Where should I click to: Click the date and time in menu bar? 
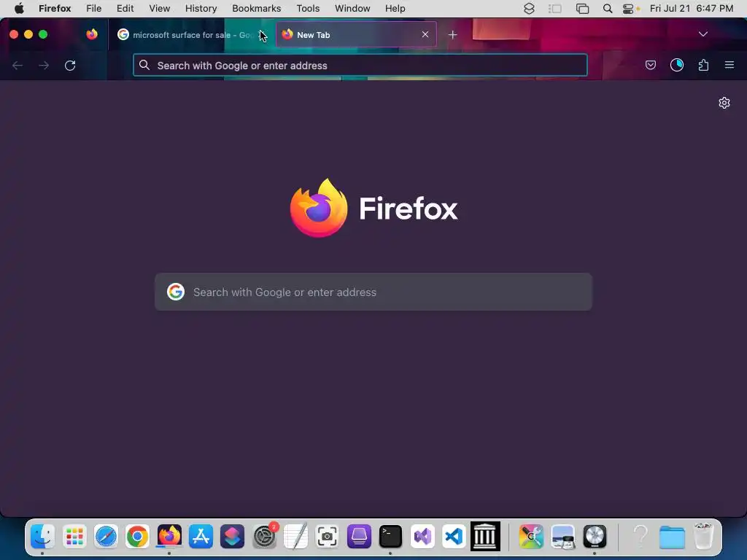692,9
